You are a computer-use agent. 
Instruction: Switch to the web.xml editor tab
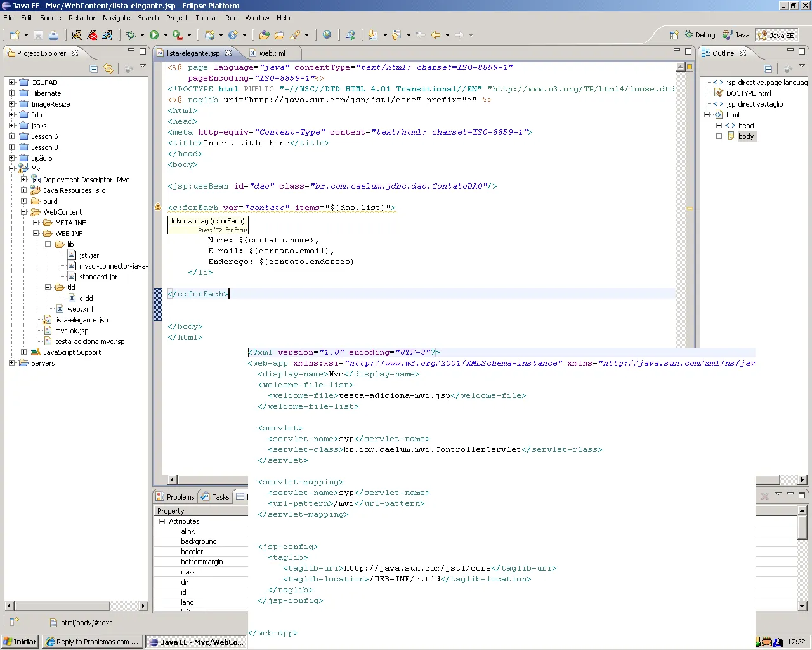(272, 53)
